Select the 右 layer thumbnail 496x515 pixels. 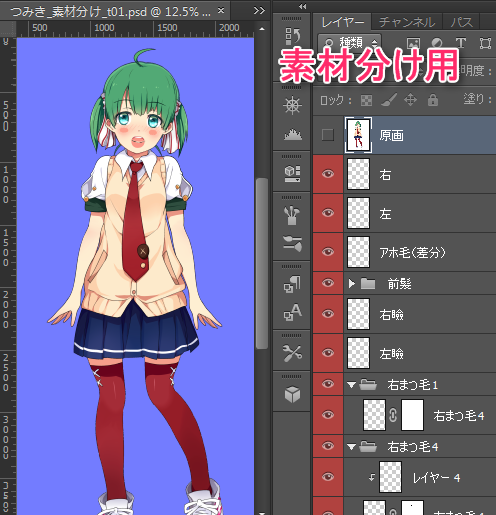click(358, 174)
